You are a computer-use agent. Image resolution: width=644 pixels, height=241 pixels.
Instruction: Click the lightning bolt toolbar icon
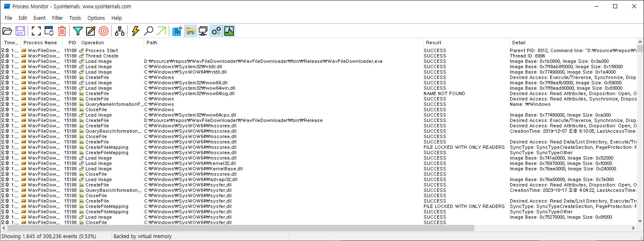[135, 31]
